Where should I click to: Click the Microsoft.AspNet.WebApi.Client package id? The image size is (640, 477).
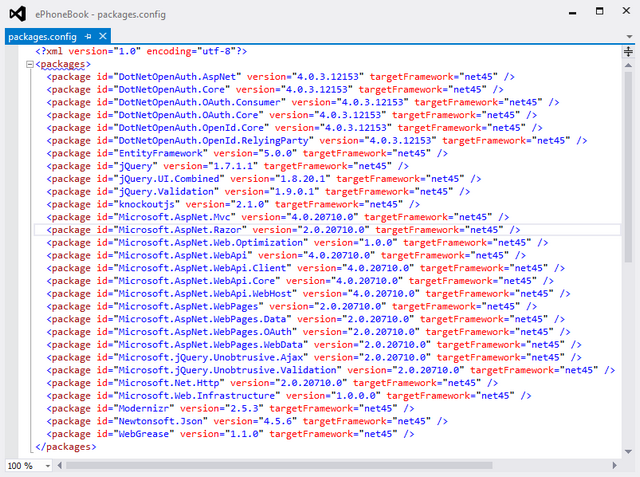(x=202, y=268)
